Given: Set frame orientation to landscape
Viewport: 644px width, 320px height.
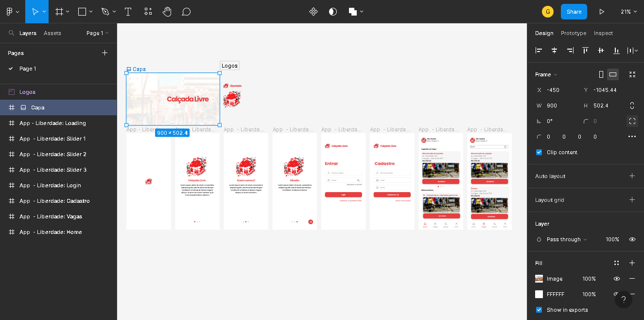Looking at the screenshot, I should (613, 74).
